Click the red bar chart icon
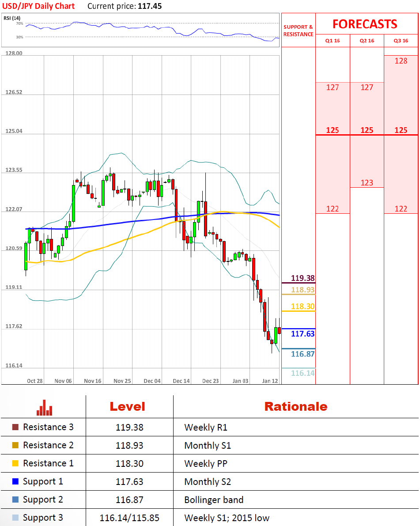This screenshot has height=526, width=420. [44, 407]
